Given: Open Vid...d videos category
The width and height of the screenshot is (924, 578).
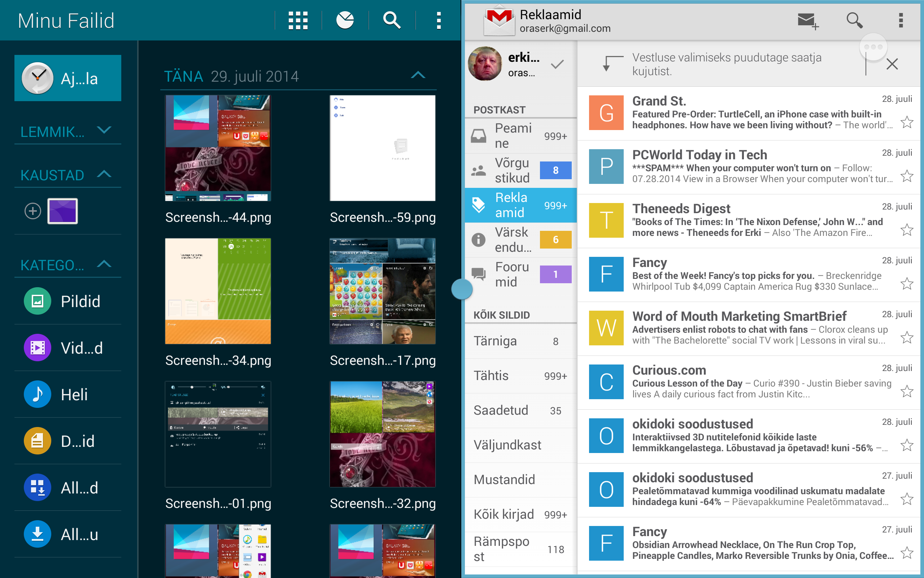Looking at the screenshot, I should [68, 348].
